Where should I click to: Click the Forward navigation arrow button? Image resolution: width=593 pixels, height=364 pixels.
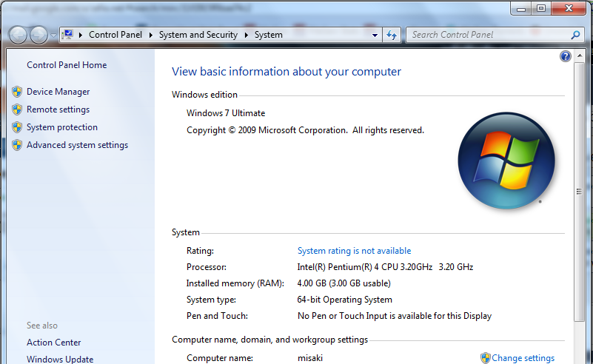tap(38, 35)
